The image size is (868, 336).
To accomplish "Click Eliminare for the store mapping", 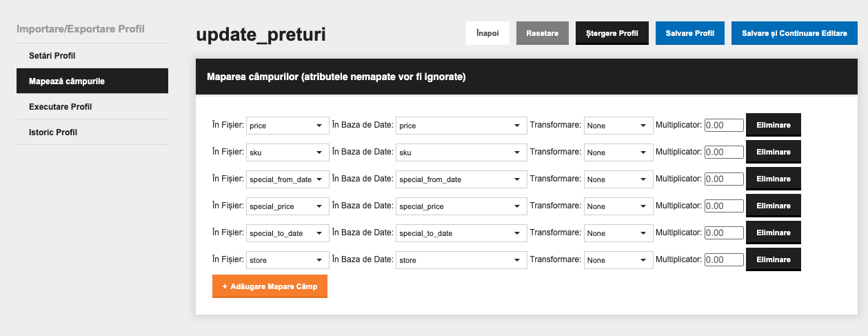I will tap(774, 259).
